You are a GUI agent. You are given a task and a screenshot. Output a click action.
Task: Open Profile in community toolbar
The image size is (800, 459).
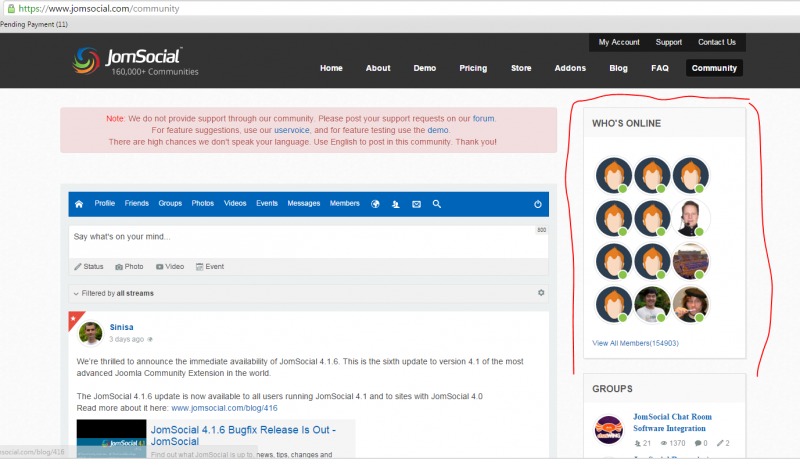(105, 203)
